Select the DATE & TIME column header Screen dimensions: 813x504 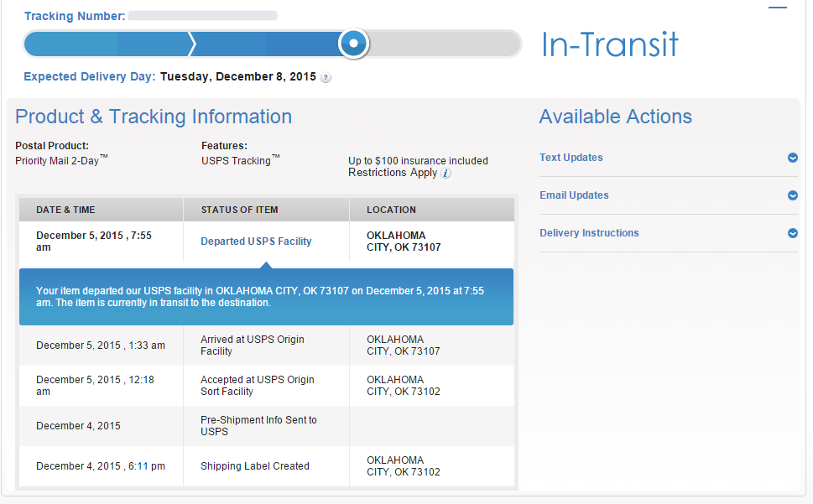click(x=102, y=210)
